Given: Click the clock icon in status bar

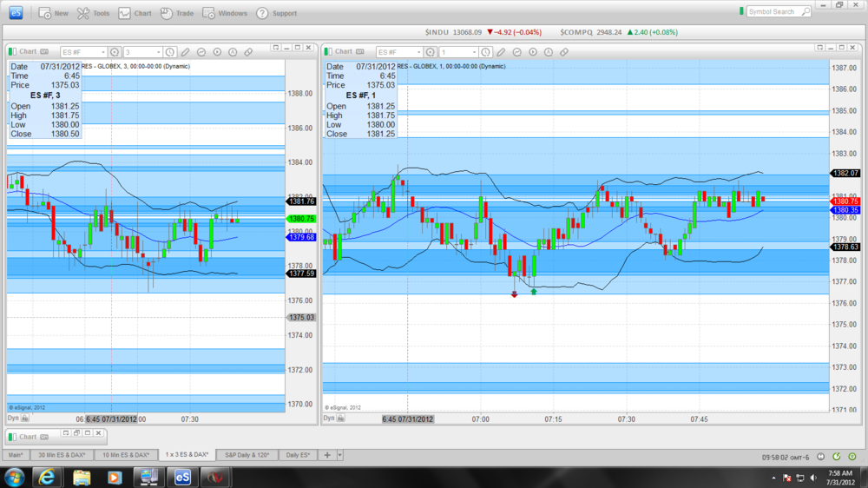Looking at the screenshot, I should (x=821, y=457).
